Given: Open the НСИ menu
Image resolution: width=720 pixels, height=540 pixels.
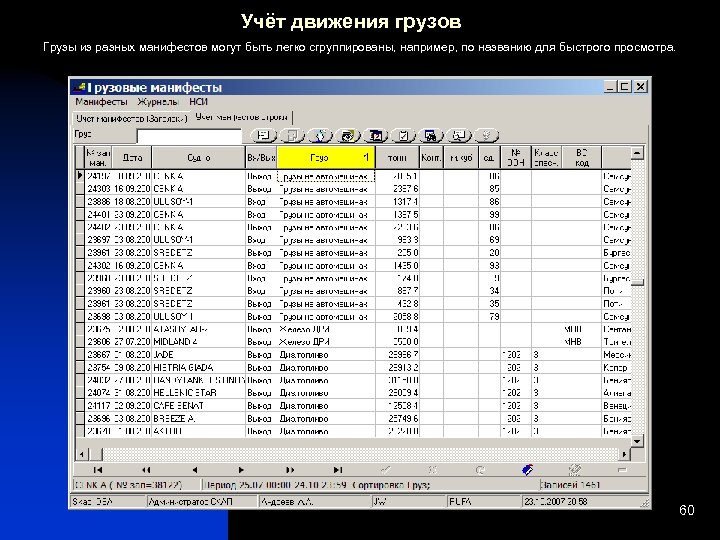Looking at the screenshot, I should [198, 102].
